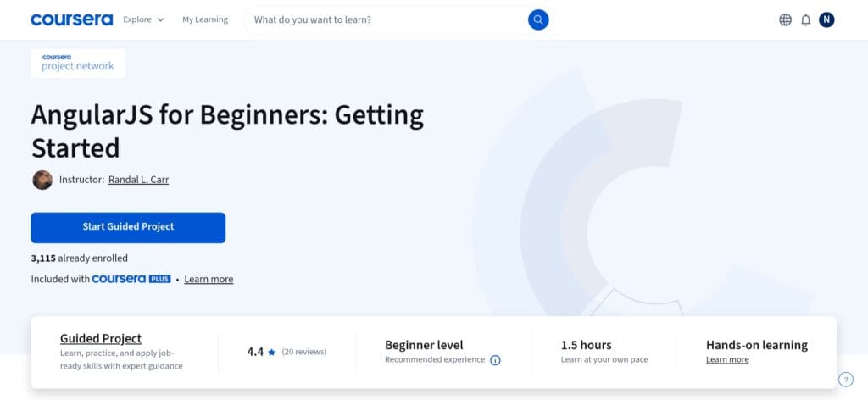Open the user profile avatar N
Screen dimensions: 868x400
826,19
